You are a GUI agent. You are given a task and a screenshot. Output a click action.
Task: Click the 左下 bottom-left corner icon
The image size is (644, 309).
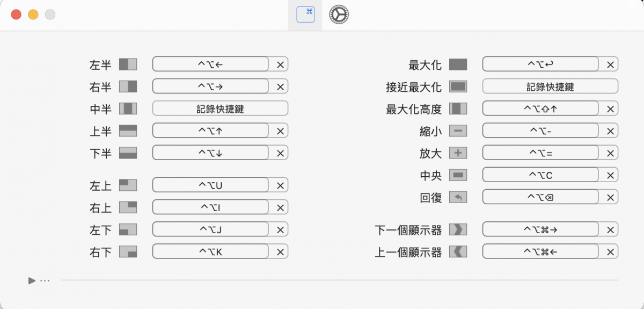pos(128,229)
